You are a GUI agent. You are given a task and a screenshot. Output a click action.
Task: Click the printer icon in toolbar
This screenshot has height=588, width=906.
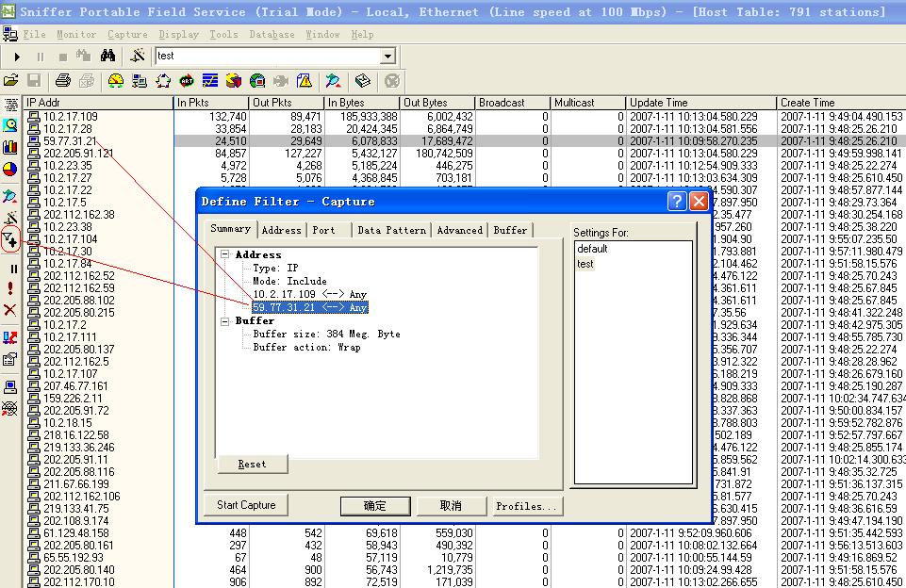pyautogui.click(x=63, y=81)
